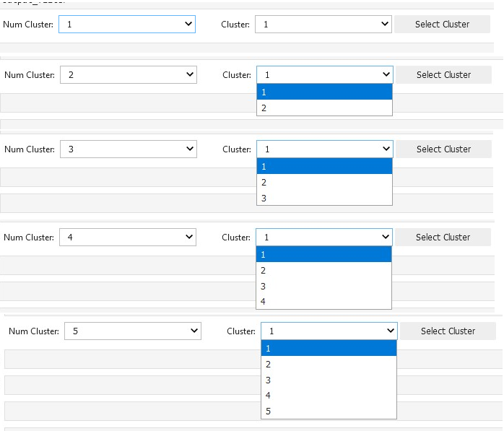Select option 4 in the four-item Cluster list
The height and width of the screenshot is (431, 504).
323,302
